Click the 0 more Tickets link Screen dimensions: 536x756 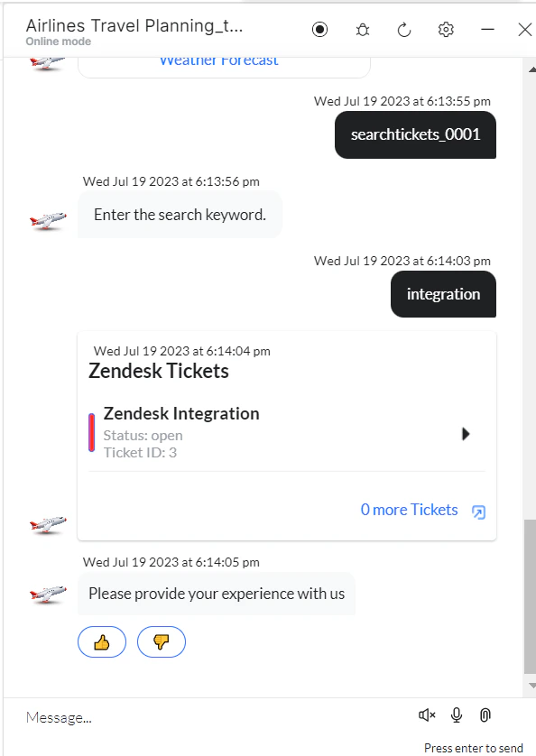pos(409,510)
